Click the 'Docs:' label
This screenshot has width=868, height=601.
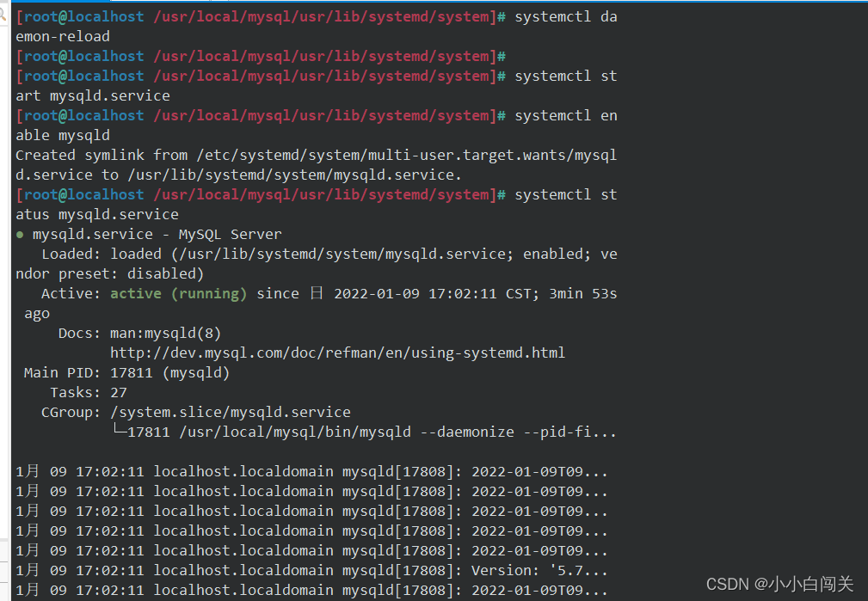pos(80,333)
